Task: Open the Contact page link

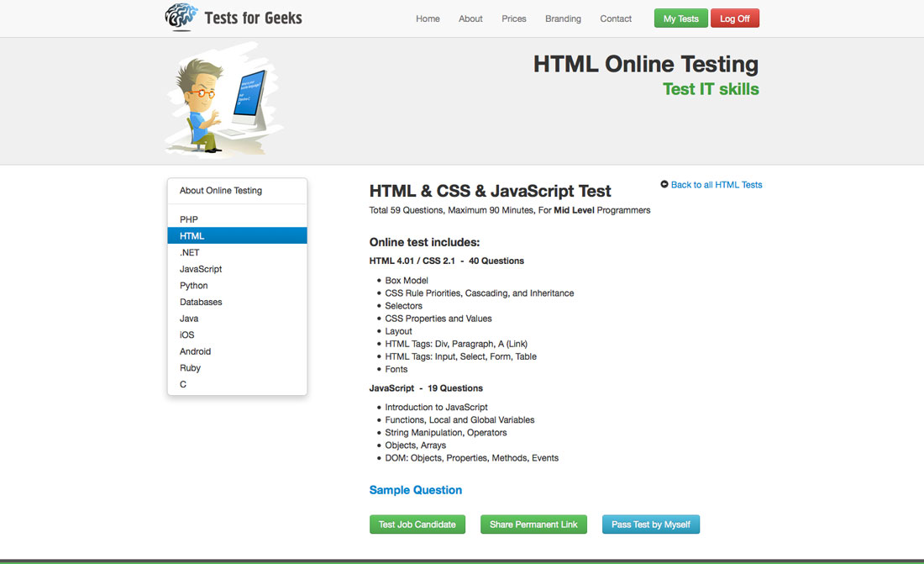Action: click(616, 18)
